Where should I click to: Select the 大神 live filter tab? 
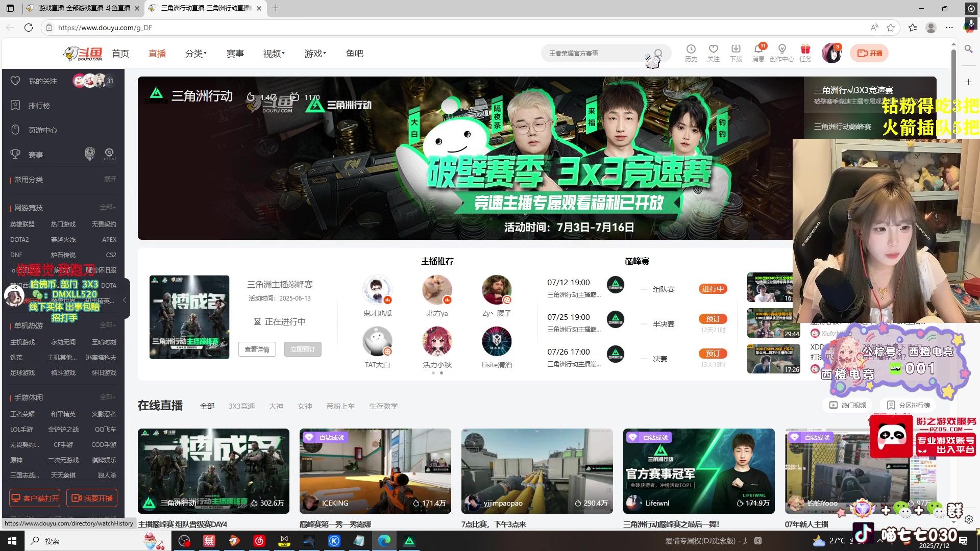click(x=276, y=406)
